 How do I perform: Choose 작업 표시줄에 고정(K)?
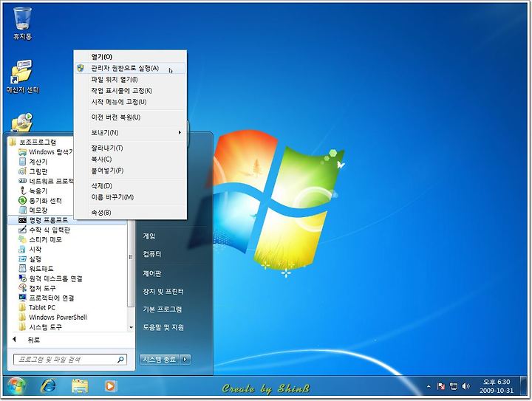coord(130,91)
